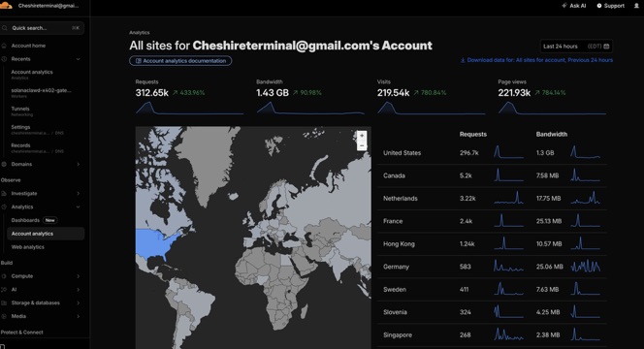
Task: Expand the Investigate section
Action: coord(78,193)
